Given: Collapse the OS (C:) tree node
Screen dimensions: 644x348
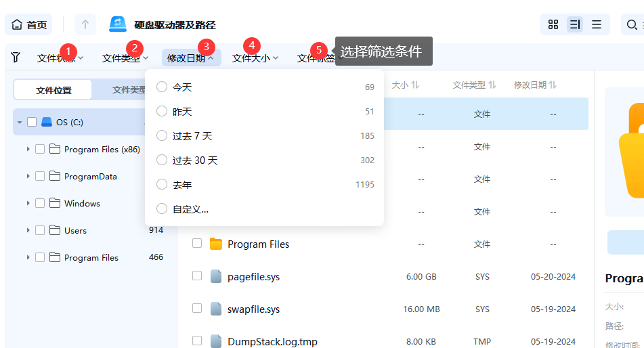Looking at the screenshot, I should [x=20, y=123].
